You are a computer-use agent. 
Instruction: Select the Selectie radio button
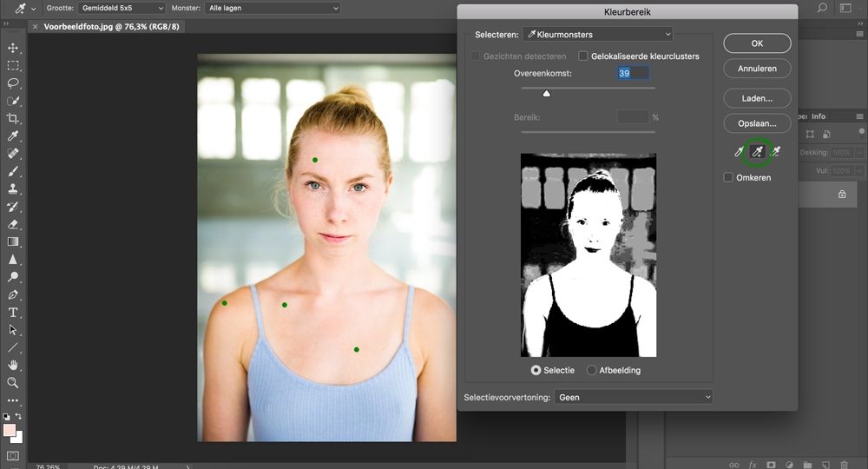coord(536,370)
